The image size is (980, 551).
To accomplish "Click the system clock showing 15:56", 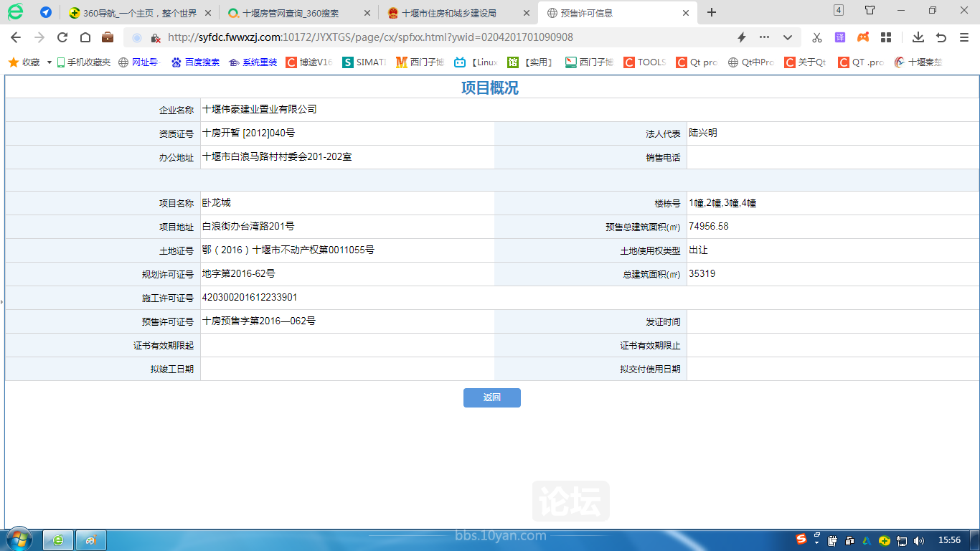I will click(x=950, y=540).
